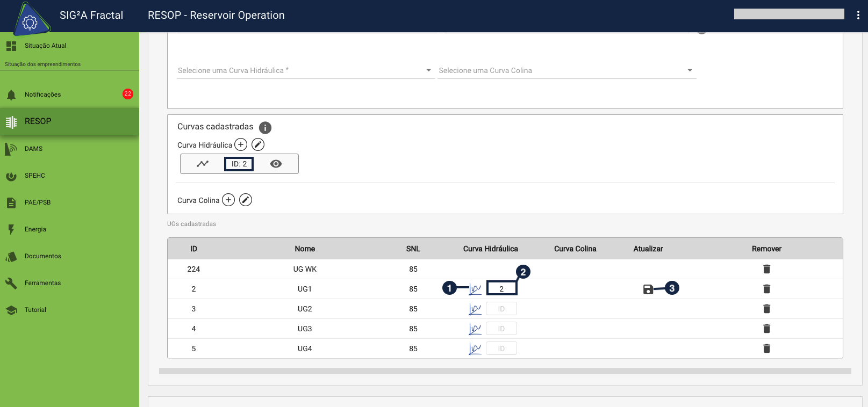Click the edit Curva Hidráulica pencil icon
Viewport: 868px width, 407px height.
click(x=258, y=144)
